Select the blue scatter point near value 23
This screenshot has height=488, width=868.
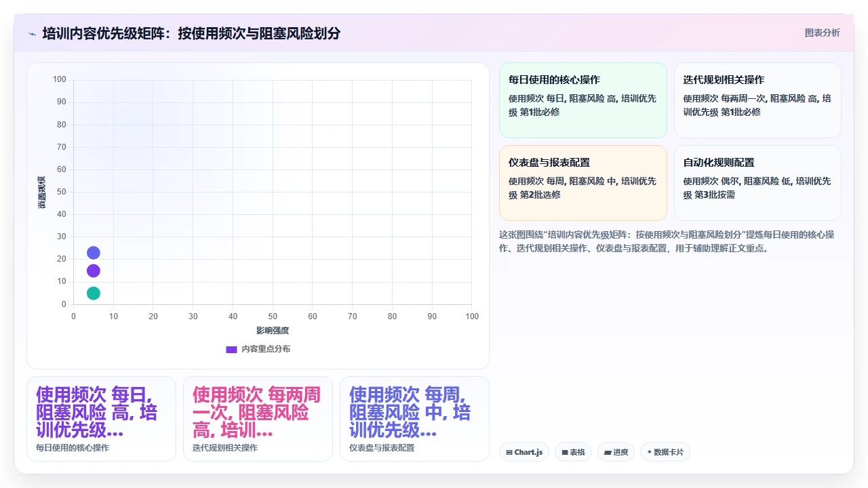pos(94,253)
